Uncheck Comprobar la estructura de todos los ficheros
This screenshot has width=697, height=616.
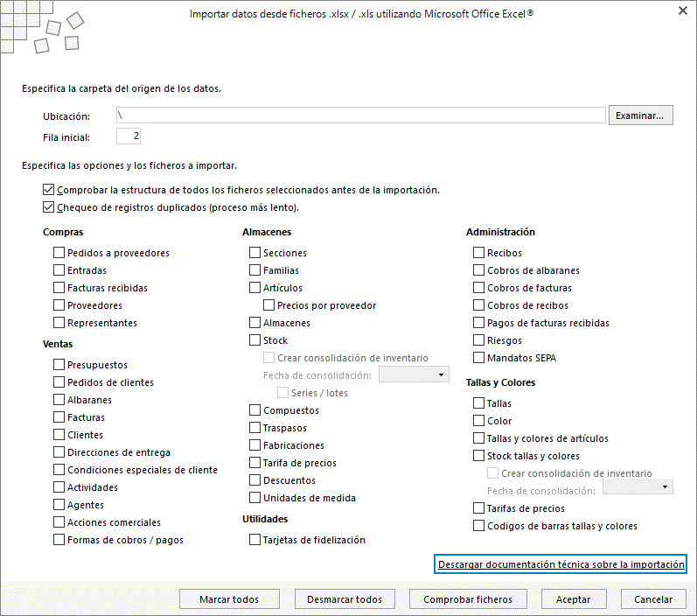click(48, 190)
